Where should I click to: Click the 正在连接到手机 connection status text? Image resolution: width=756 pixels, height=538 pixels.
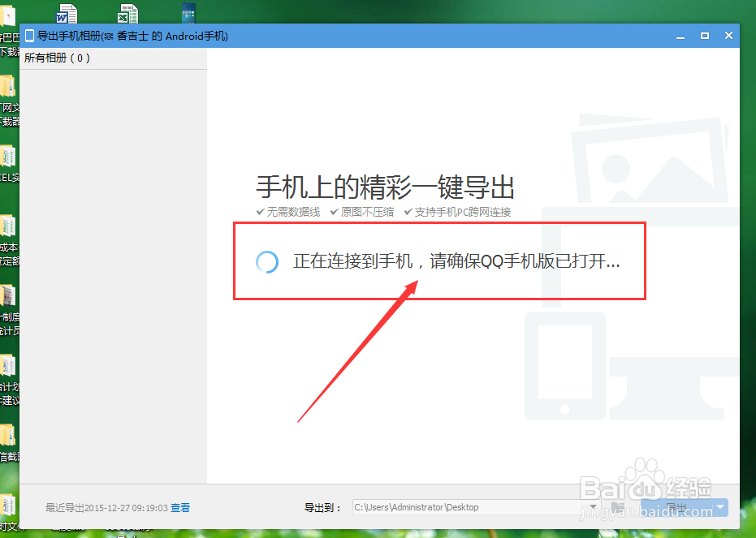[456, 261]
